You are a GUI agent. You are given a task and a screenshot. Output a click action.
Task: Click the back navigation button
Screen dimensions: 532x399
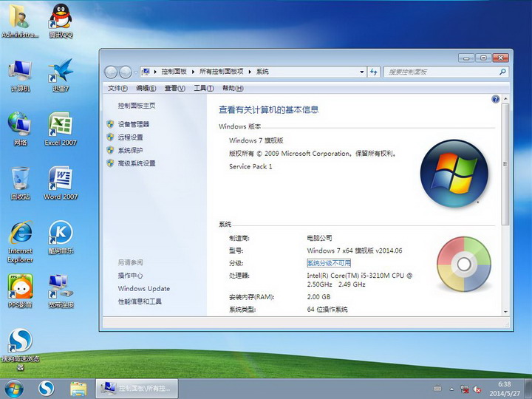coord(111,72)
